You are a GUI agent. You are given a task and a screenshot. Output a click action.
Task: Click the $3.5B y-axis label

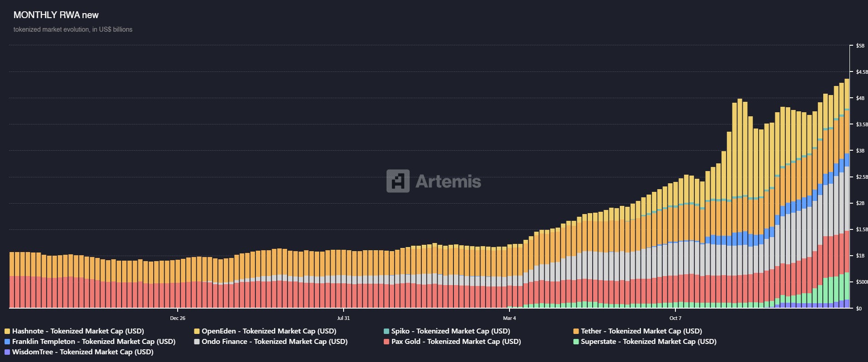(x=862, y=124)
